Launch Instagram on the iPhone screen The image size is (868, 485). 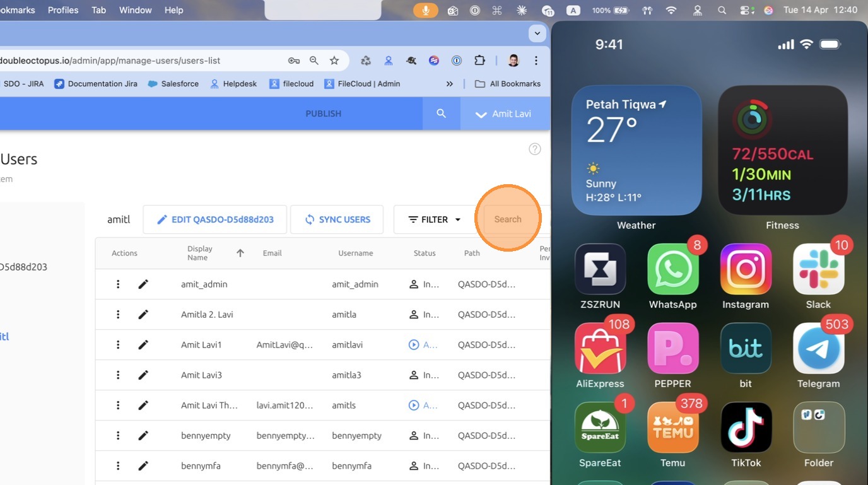pos(746,269)
